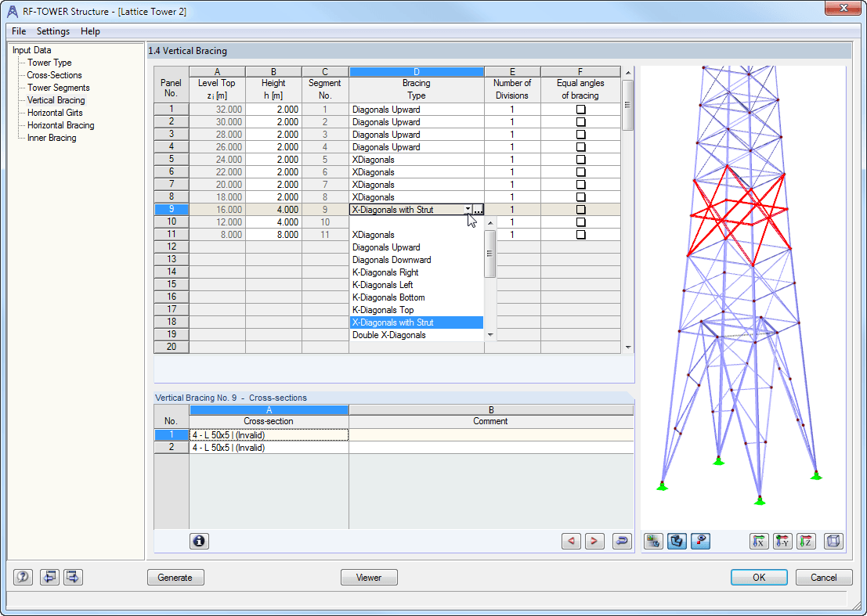Enable equal angles checkbox for panel 1
Viewport: 867px width, 616px height.
coord(580,110)
